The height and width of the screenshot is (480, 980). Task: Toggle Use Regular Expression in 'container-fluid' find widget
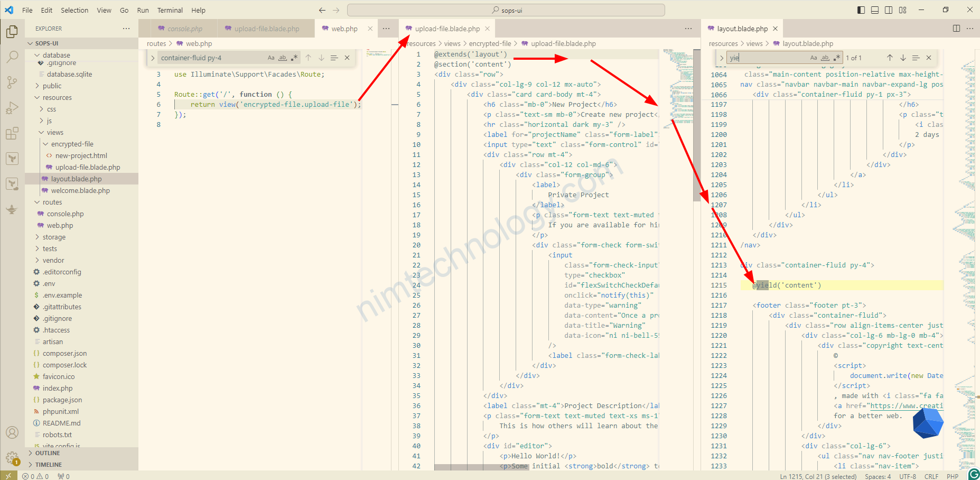(294, 58)
